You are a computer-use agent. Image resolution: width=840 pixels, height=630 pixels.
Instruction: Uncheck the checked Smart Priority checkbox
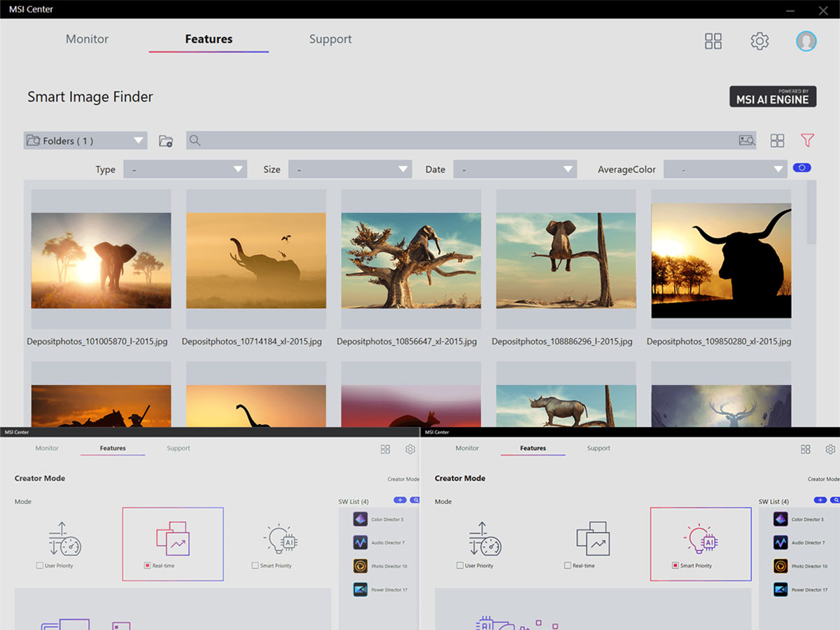pos(675,566)
